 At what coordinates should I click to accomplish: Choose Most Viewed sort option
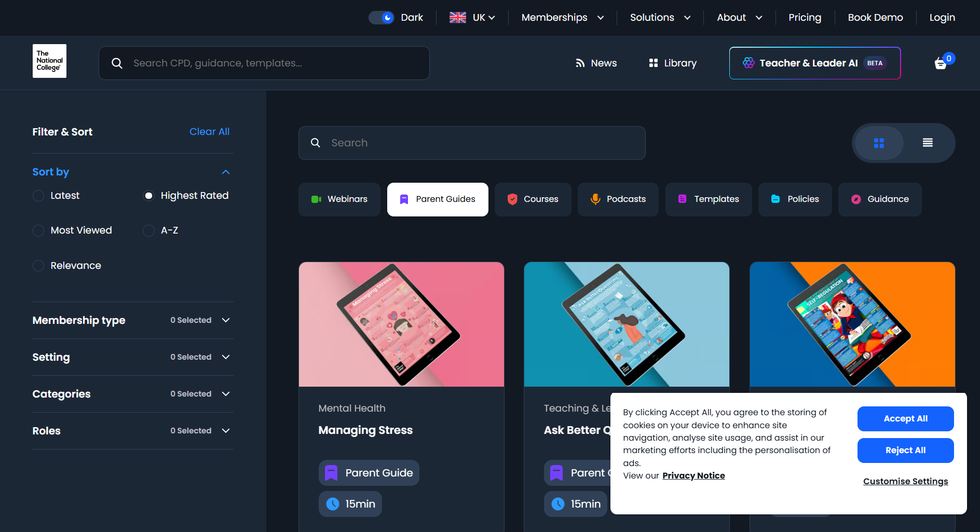coord(38,230)
